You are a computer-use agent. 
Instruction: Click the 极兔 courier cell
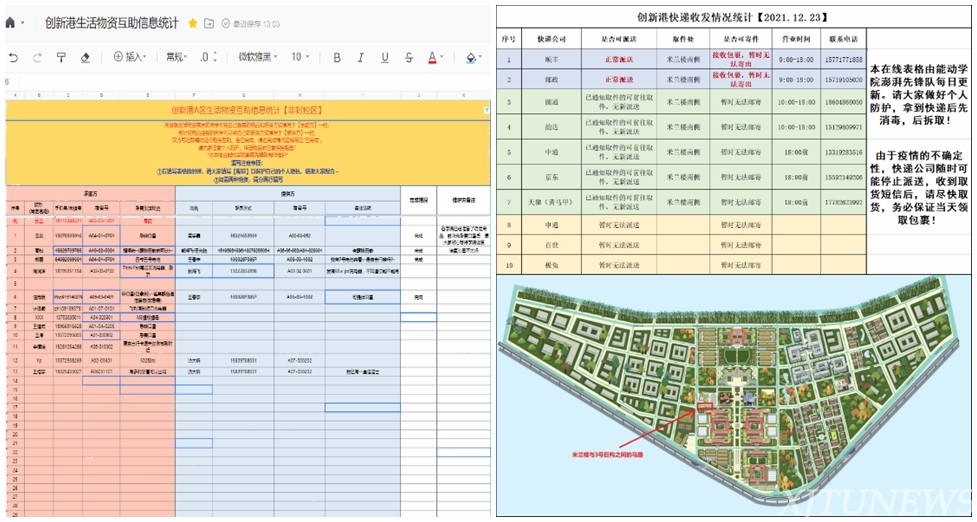(551, 263)
